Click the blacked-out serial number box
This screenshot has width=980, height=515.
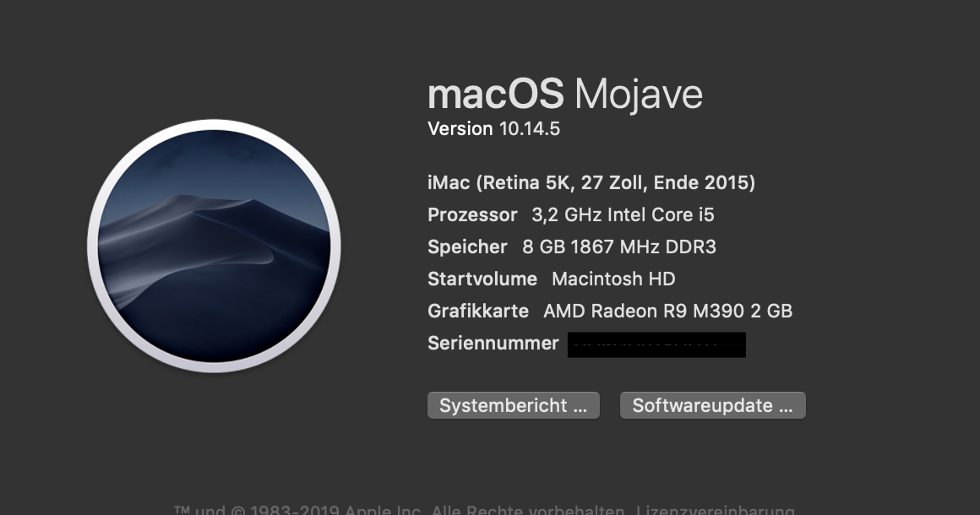tap(656, 344)
